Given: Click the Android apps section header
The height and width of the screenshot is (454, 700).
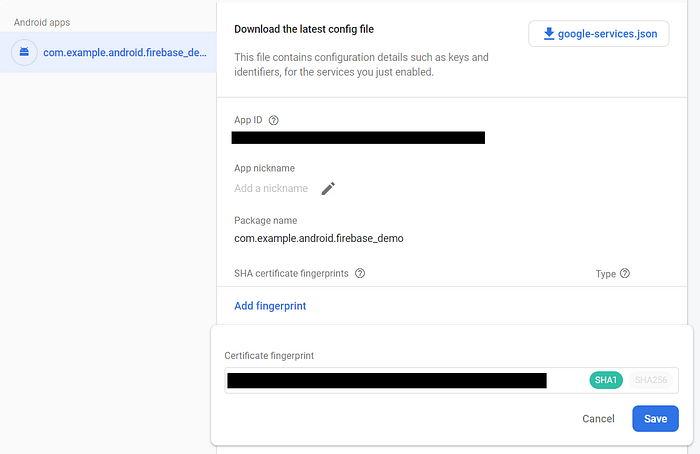Looking at the screenshot, I should pyautogui.click(x=42, y=22).
